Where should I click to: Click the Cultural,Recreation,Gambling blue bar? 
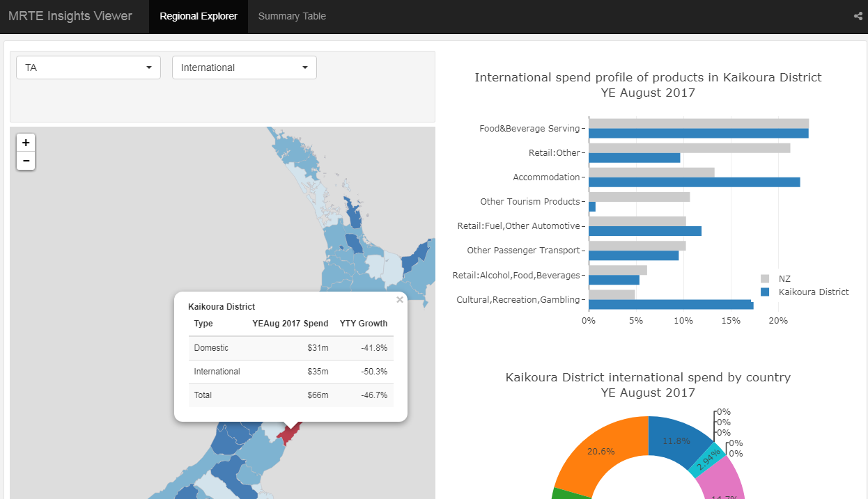point(671,305)
